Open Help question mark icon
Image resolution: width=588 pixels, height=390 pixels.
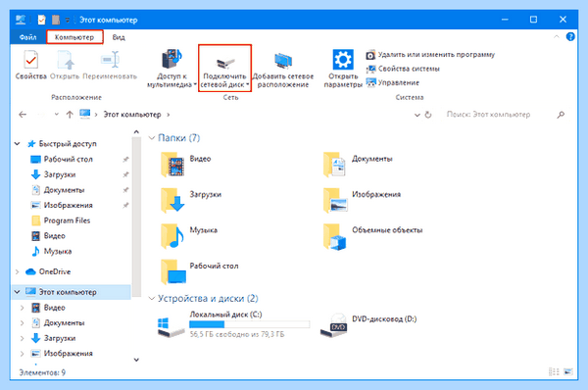point(570,37)
